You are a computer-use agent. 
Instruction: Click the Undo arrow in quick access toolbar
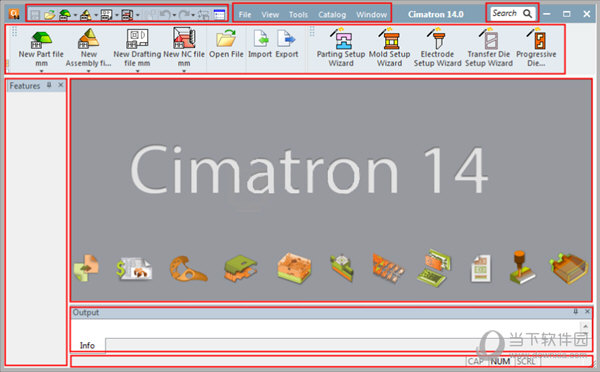point(165,15)
